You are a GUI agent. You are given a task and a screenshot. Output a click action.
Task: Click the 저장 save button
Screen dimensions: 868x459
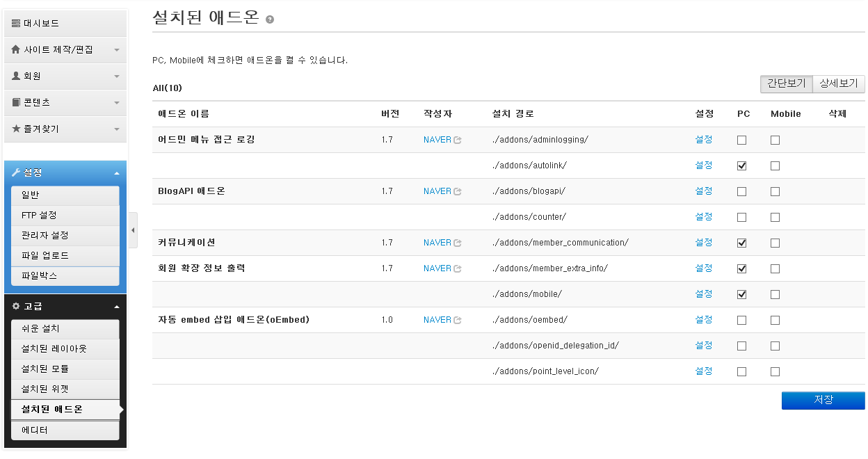[823, 400]
